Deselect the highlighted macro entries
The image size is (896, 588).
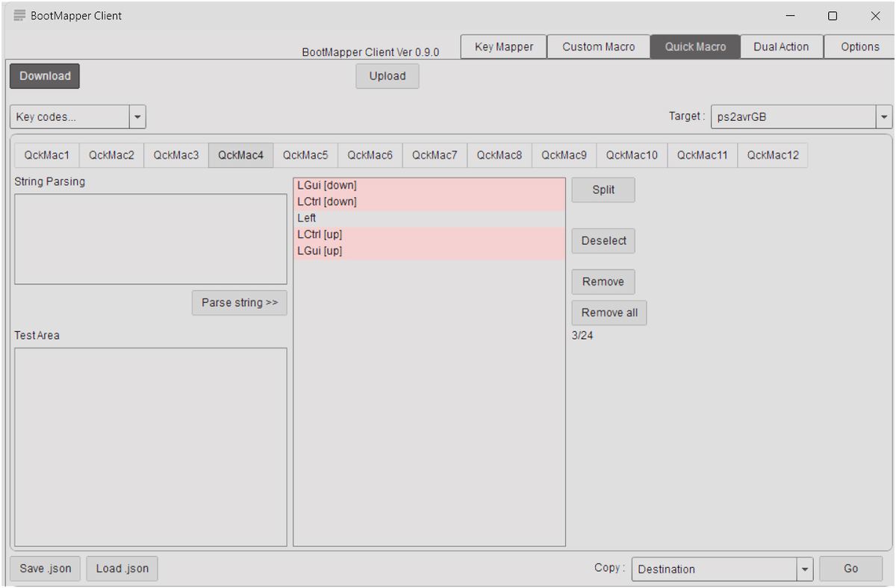tap(603, 240)
